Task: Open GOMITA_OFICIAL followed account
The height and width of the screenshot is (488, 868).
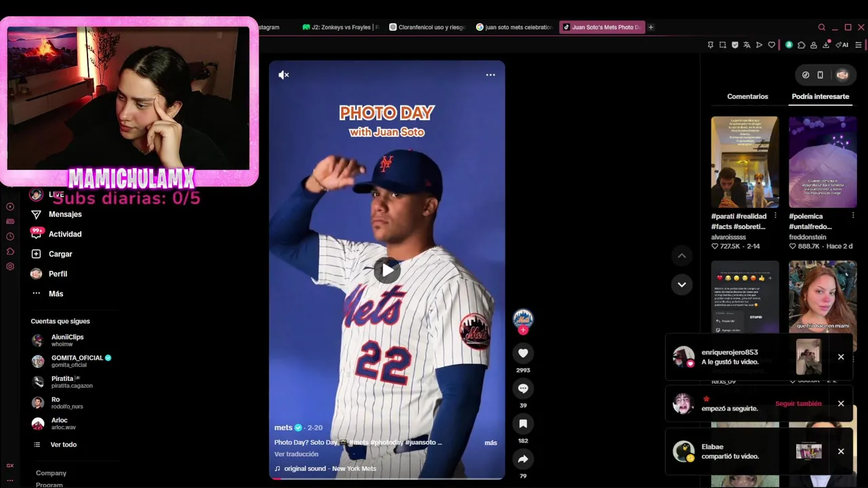Action: point(71,361)
